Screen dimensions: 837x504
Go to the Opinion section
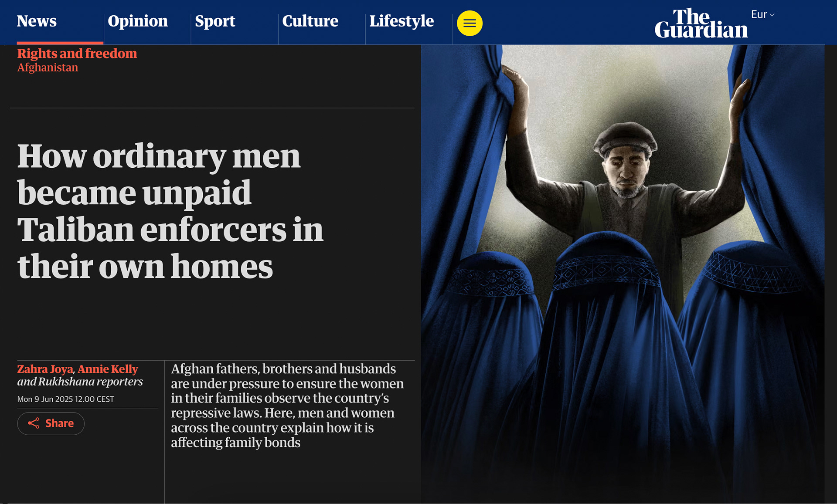138,21
